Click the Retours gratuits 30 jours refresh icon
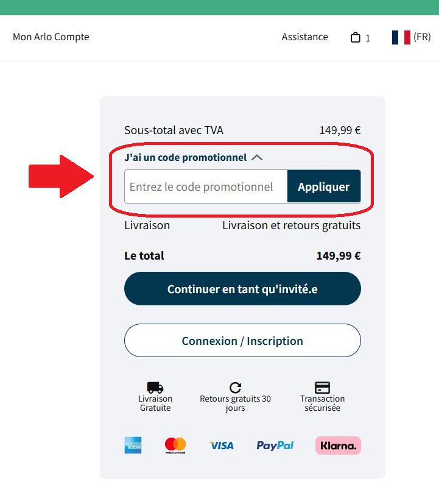 [236, 386]
